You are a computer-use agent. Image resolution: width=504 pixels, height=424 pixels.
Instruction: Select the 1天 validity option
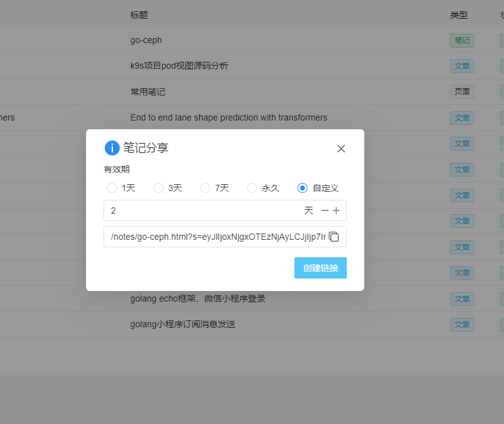click(121, 188)
